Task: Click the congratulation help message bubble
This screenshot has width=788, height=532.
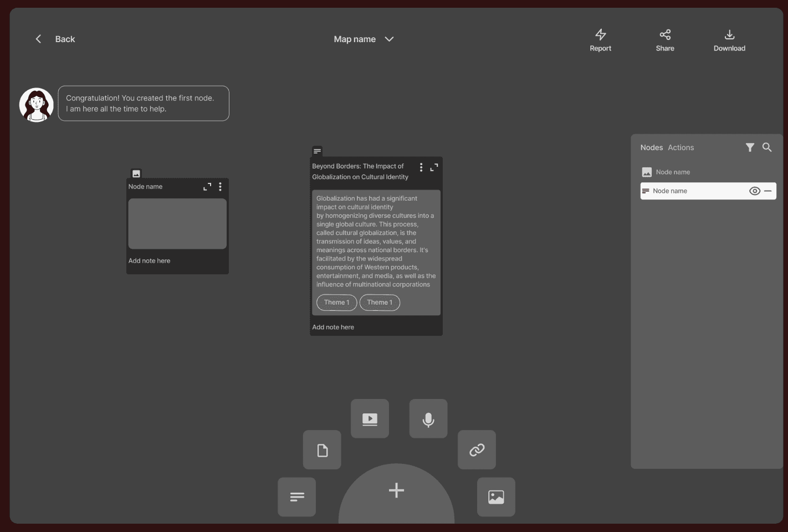Action: tap(144, 103)
